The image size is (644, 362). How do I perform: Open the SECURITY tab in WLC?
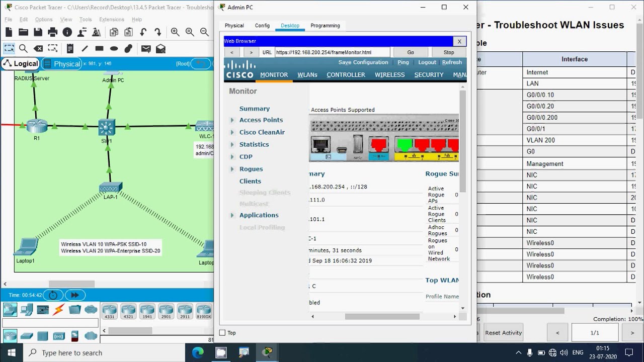click(x=429, y=74)
